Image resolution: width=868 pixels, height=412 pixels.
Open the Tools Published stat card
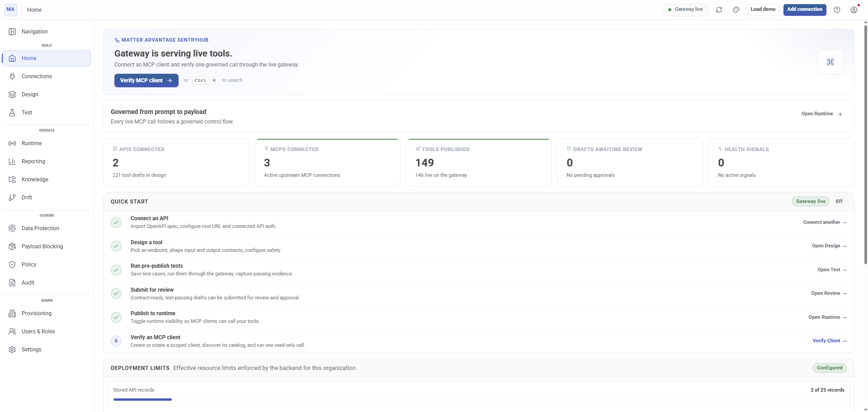[x=478, y=162]
